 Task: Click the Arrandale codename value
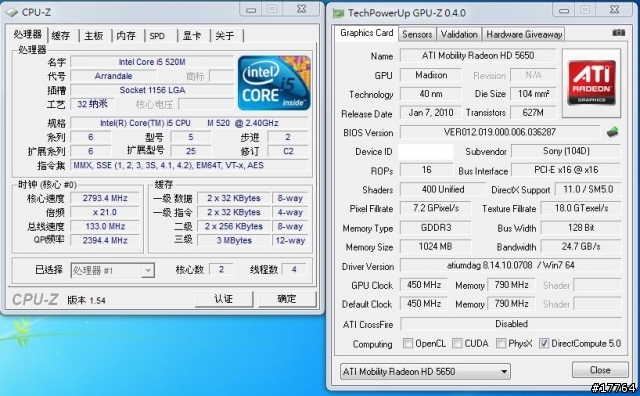(x=113, y=76)
